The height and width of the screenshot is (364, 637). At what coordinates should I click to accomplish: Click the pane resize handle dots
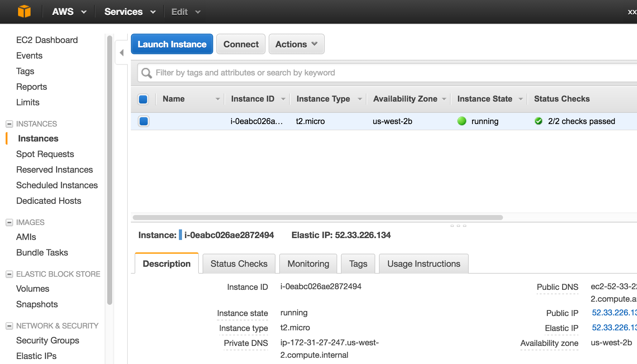(458, 226)
